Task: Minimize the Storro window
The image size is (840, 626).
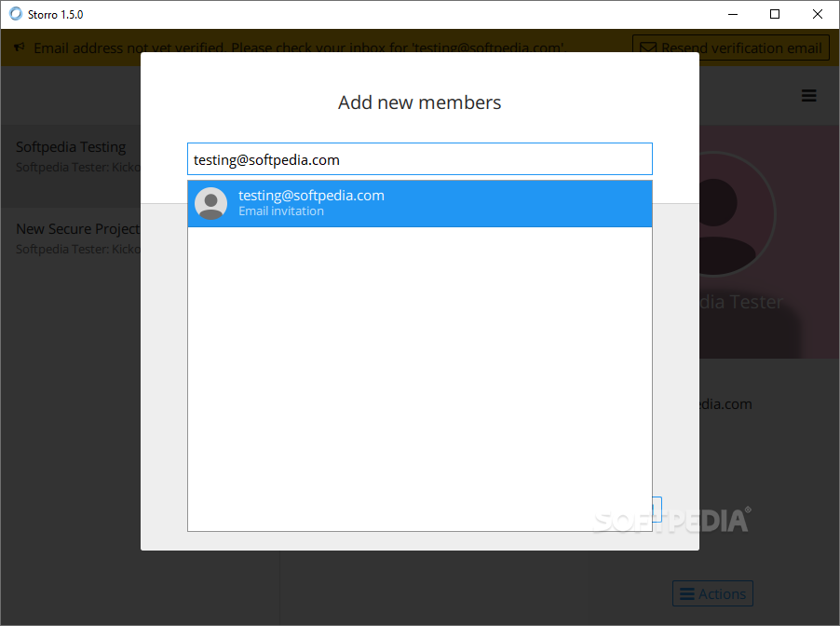Action: pyautogui.click(x=733, y=15)
